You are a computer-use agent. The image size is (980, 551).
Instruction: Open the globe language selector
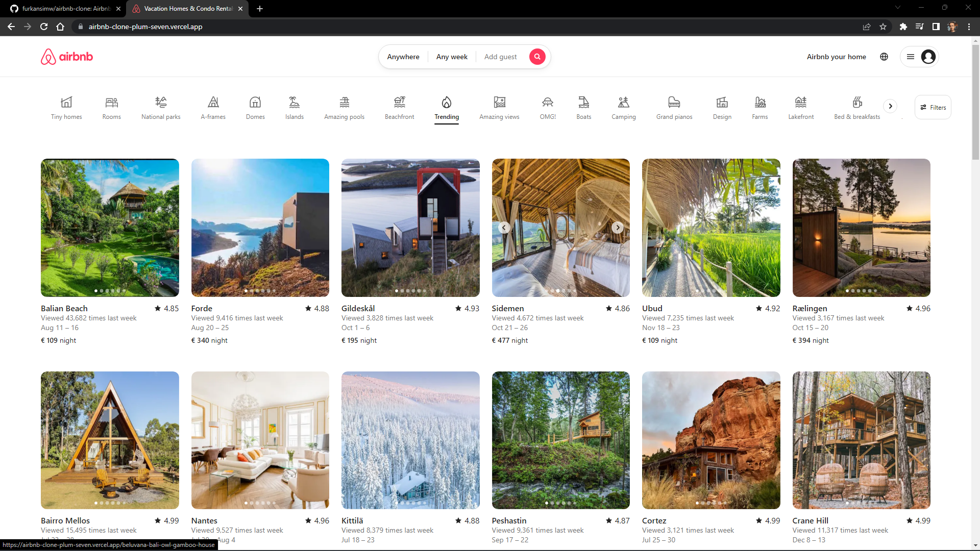pyautogui.click(x=884, y=57)
